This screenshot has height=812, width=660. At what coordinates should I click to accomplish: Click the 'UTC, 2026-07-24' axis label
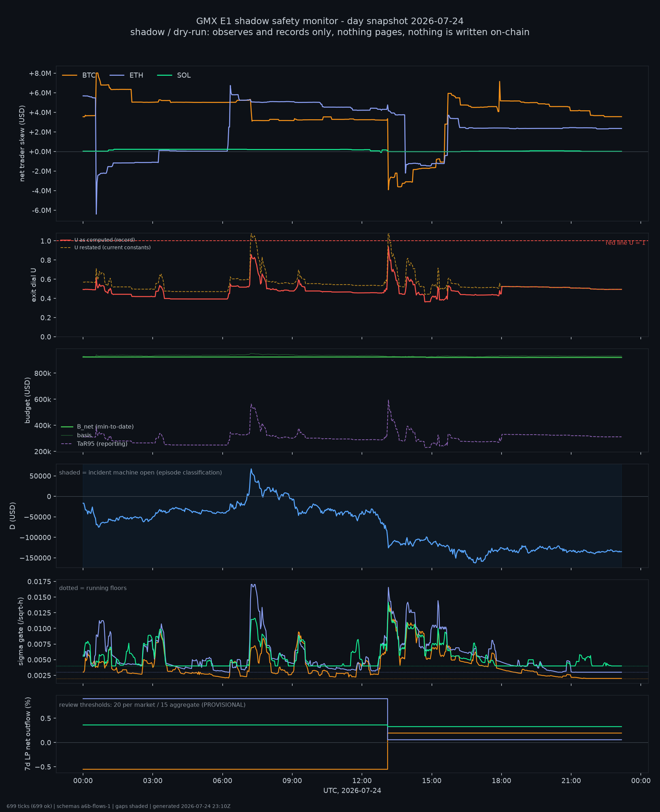[352, 791]
